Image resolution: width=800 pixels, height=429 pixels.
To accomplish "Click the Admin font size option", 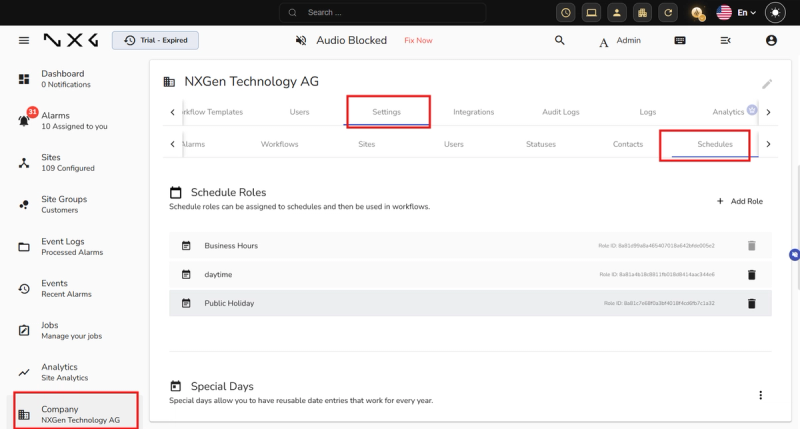I will (x=620, y=41).
